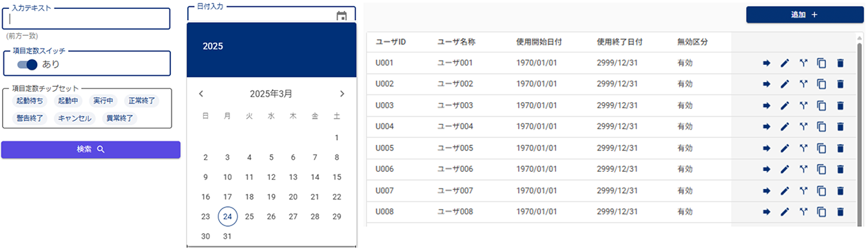Select the 異常終了 chip
The height and width of the screenshot is (249, 868).
(x=119, y=118)
